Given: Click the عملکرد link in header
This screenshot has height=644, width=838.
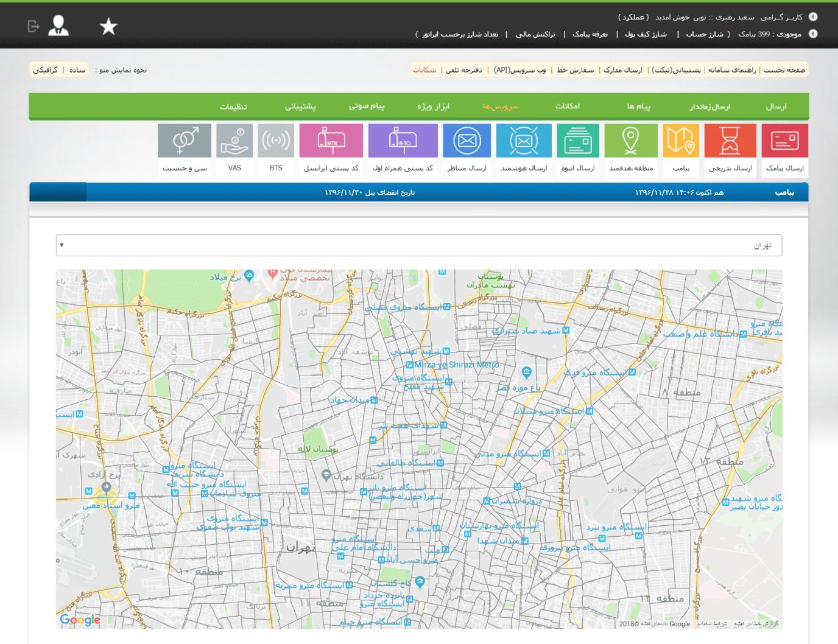Looking at the screenshot, I should tap(633, 17).
